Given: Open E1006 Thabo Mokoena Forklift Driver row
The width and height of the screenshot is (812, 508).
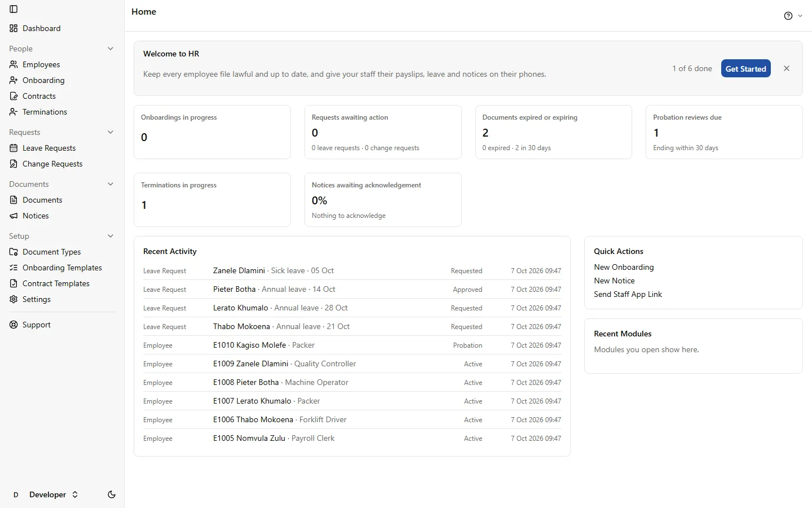Looking at the screenshot, I should click(x=352, y=419).
